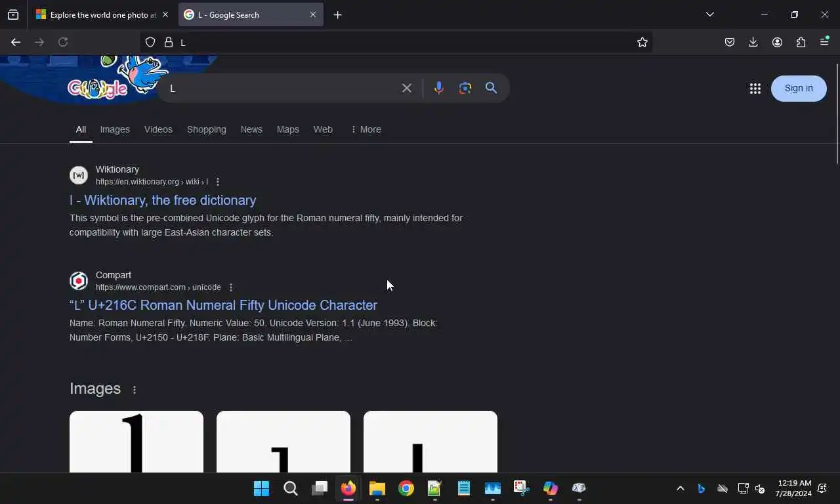Search by image with Google Lens
The height and width of the screenshot is (504, 840).
pos(465,88)
